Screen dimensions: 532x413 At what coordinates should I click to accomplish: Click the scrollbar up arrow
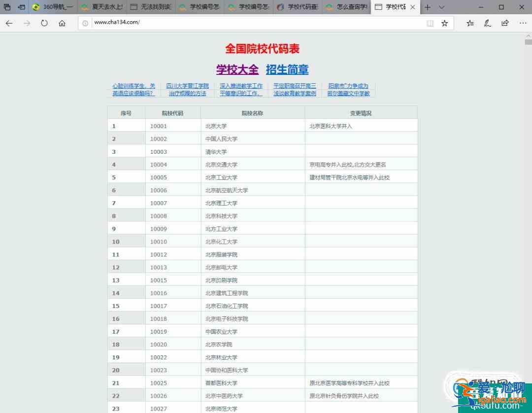(x=528, y=35)
